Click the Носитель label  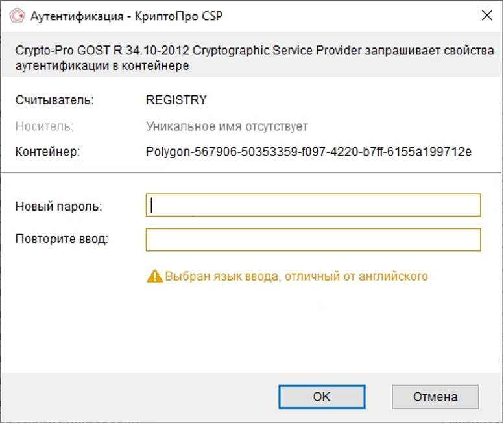coord(44,126)
